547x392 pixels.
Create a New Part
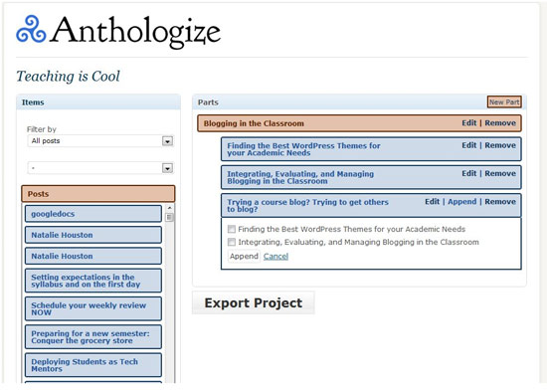504,101
